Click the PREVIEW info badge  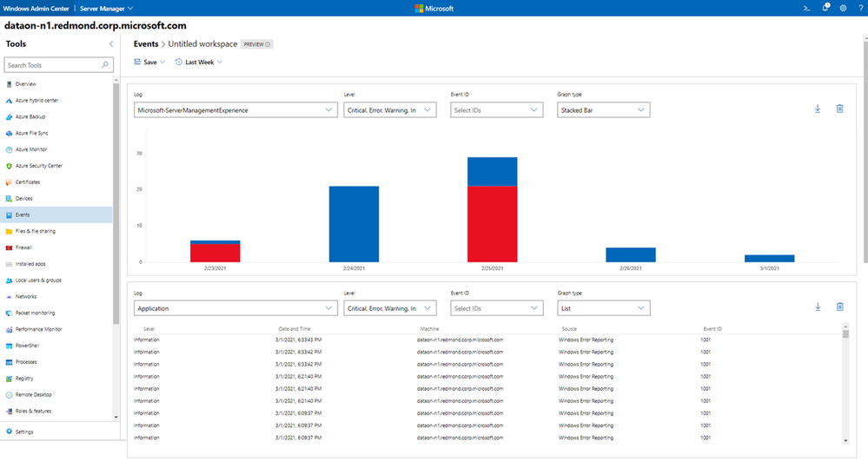tap(257, 44)
